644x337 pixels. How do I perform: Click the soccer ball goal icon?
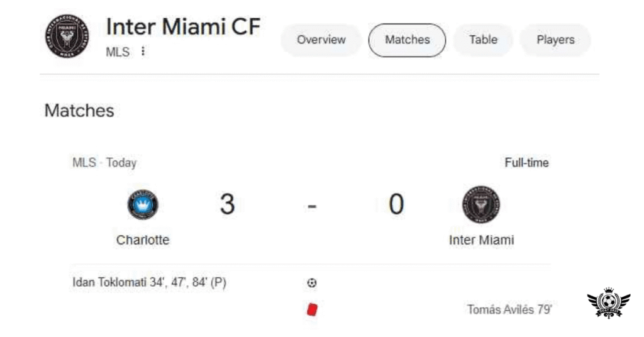click(x=312, y=283)
